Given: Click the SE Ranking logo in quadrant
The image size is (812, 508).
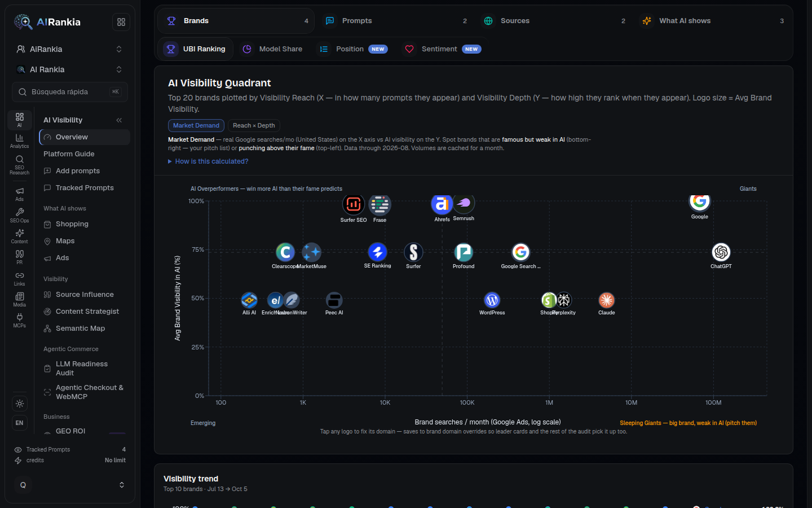Looking at the screenshot, I should tap(378, 252).
